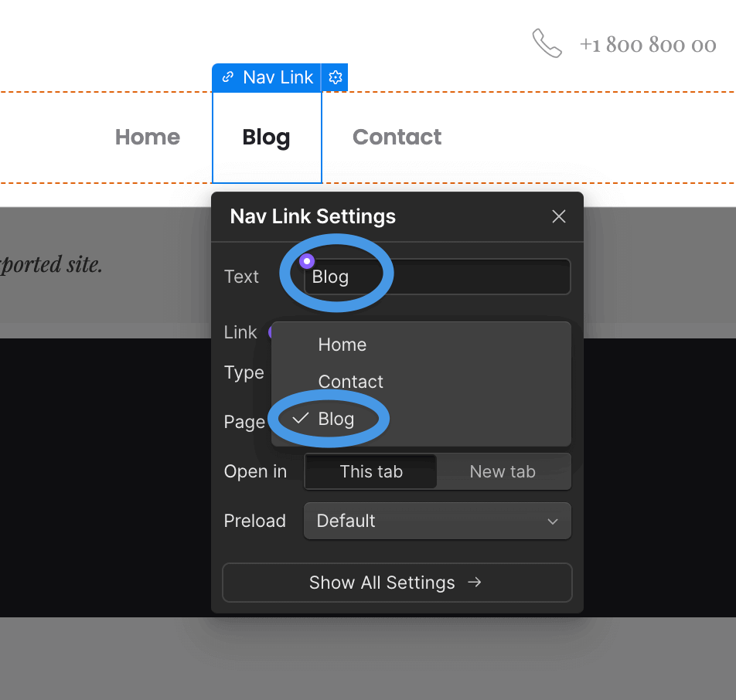Click the Nav Link label link icon
Image resolution: width=736 pixels, height=700 pixels.
228,77
